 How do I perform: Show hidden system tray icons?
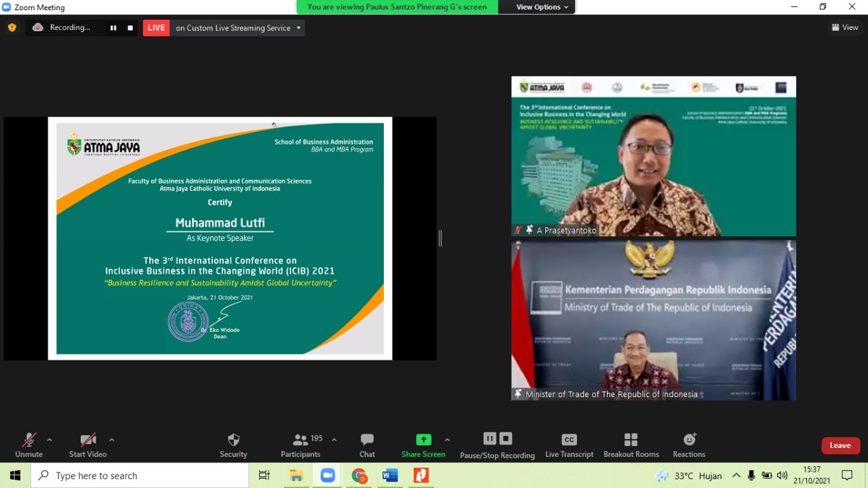[x=736, y=476]
